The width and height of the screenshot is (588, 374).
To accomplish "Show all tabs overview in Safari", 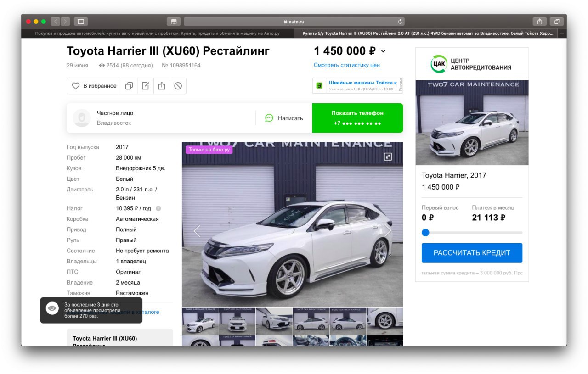I will click(x=556, y=21).
